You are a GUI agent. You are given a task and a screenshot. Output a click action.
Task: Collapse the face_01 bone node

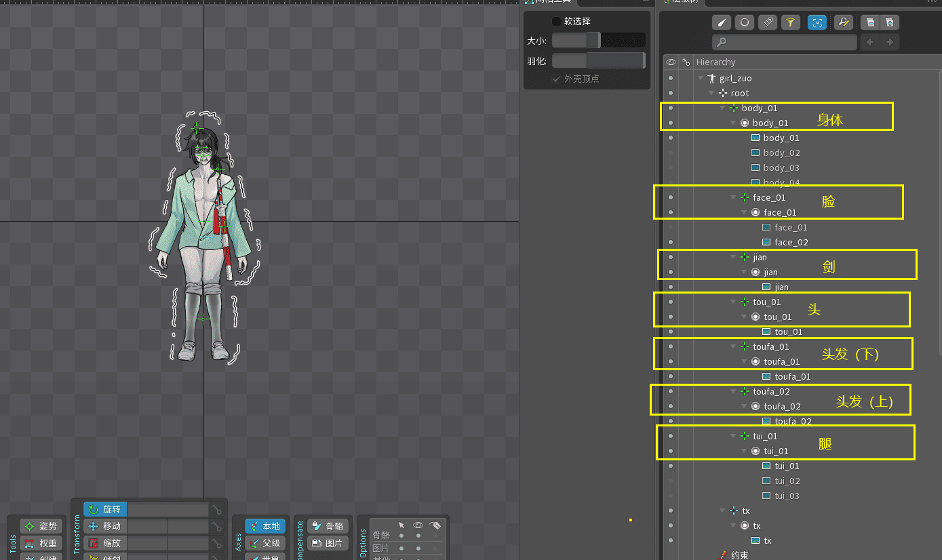point(733,198)
